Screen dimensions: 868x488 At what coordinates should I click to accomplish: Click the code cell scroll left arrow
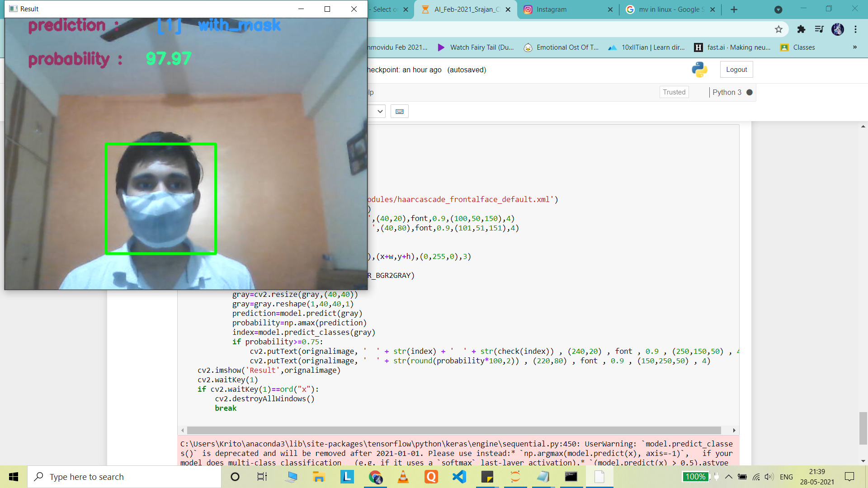pos(182,430)
